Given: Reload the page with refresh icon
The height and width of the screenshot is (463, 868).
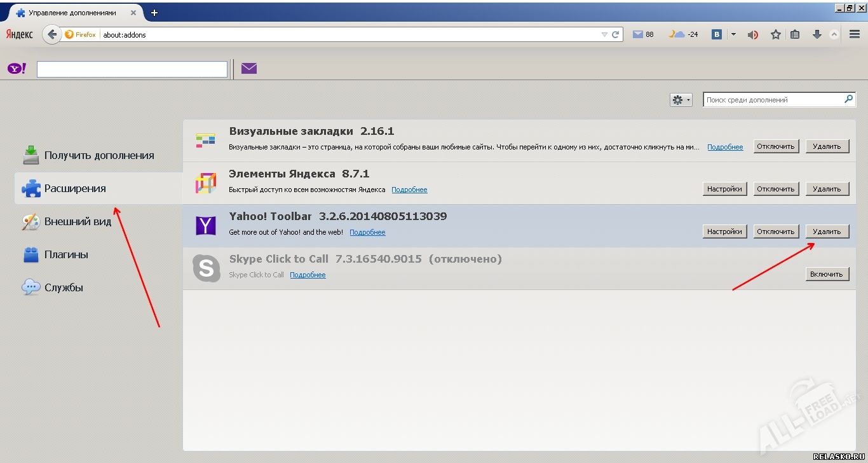Looking at the screenshot, I should coord(615,35).
